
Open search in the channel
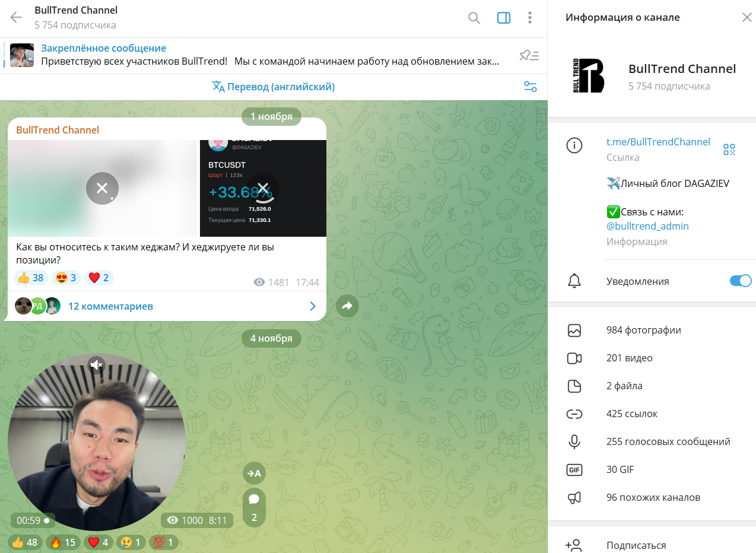[x=474, y=18]
